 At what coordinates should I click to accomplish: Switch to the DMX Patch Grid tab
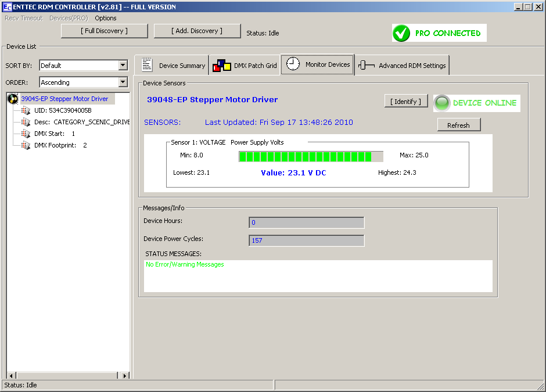[x=245, y=66]
